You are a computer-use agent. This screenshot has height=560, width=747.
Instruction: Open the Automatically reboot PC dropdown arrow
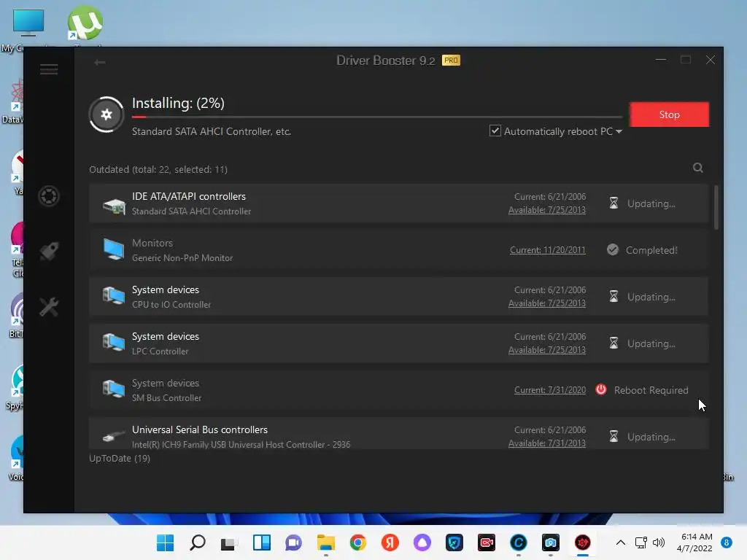click(x=619, y=131)
